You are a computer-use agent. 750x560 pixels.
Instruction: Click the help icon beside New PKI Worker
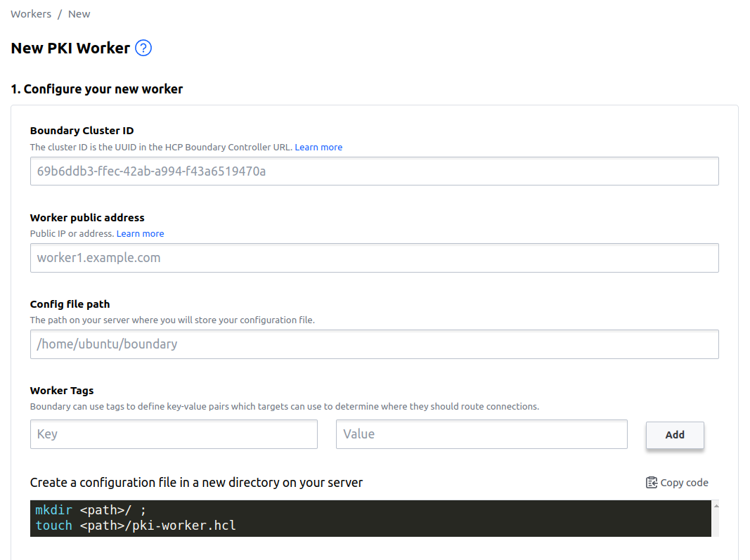[143, 48]
